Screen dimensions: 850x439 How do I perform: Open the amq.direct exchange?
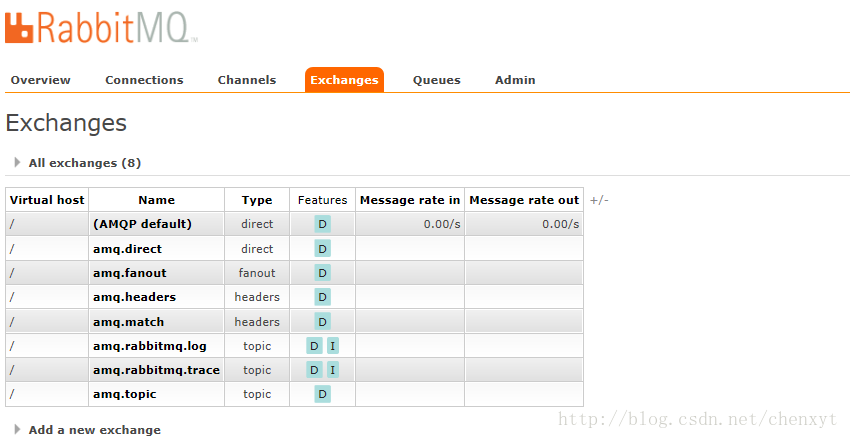127,249
